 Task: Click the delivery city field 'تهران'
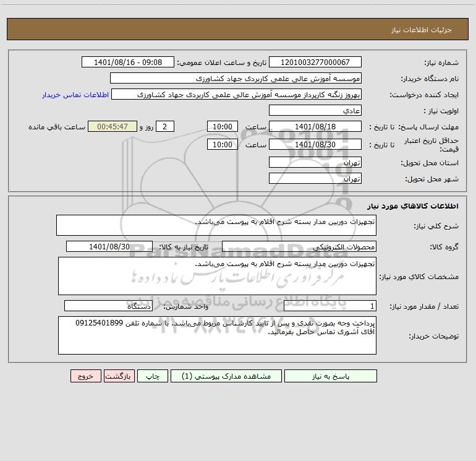click(315, 178)
